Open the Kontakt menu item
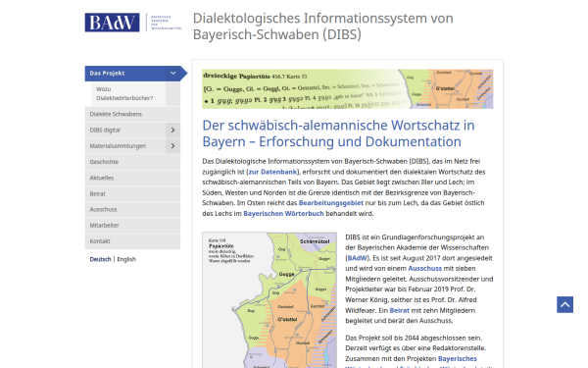 pos(132,241)
